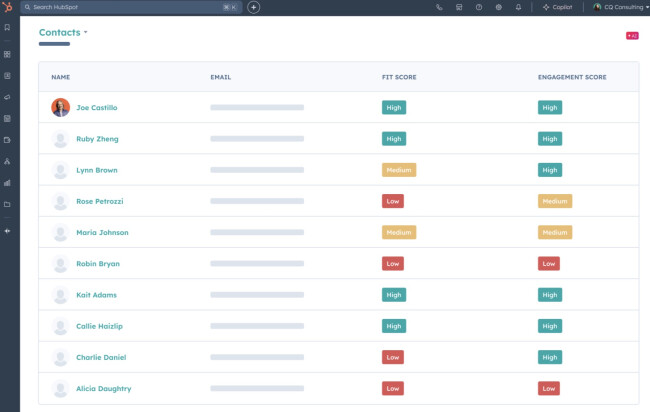Collapse the sidebar with the arrow icon

click(7, 231)
